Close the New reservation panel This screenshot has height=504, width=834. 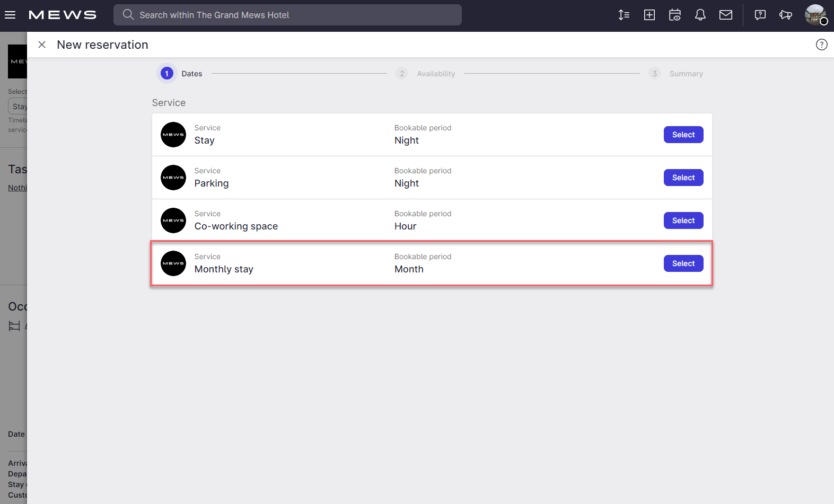click(42, 45)
